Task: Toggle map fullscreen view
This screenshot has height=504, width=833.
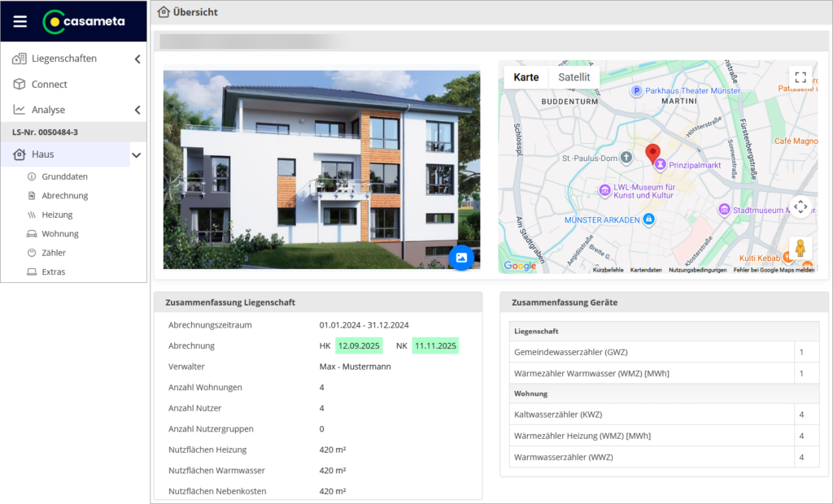Action: (x=800, y=77)
